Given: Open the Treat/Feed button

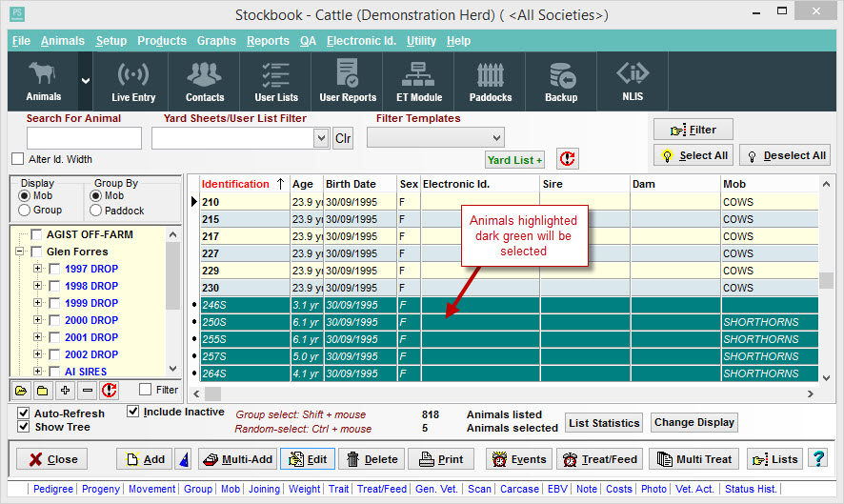Looking at the screenshot, I should tap(599, 459).
